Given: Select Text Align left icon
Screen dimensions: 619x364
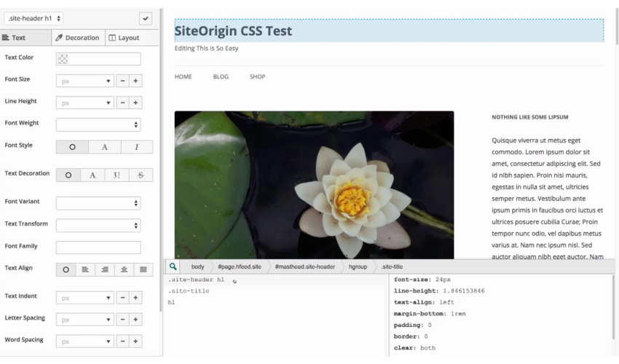Looking at the screenshot, I should [85, 269].
